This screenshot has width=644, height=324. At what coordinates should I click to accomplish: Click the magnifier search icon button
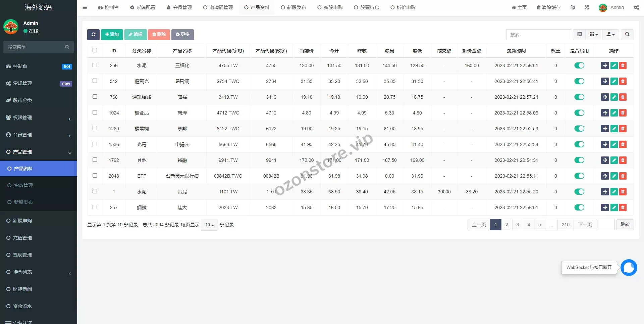point(627,35)
